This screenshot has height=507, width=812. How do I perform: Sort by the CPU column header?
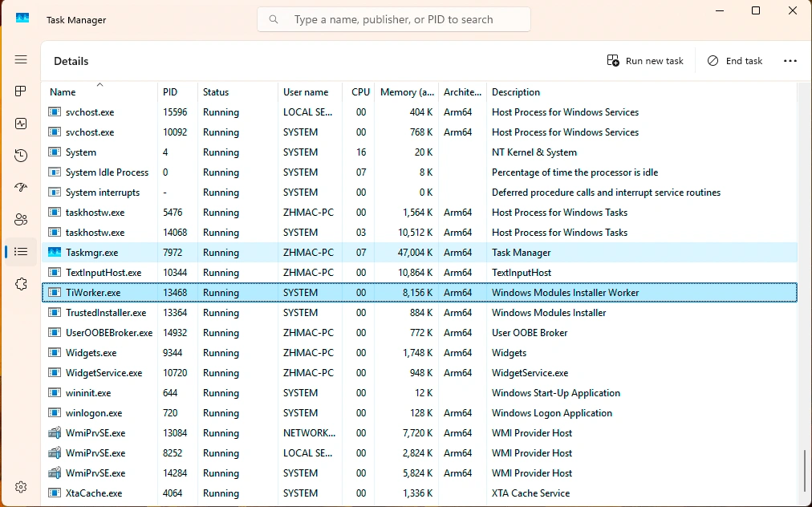coord(359,91)
